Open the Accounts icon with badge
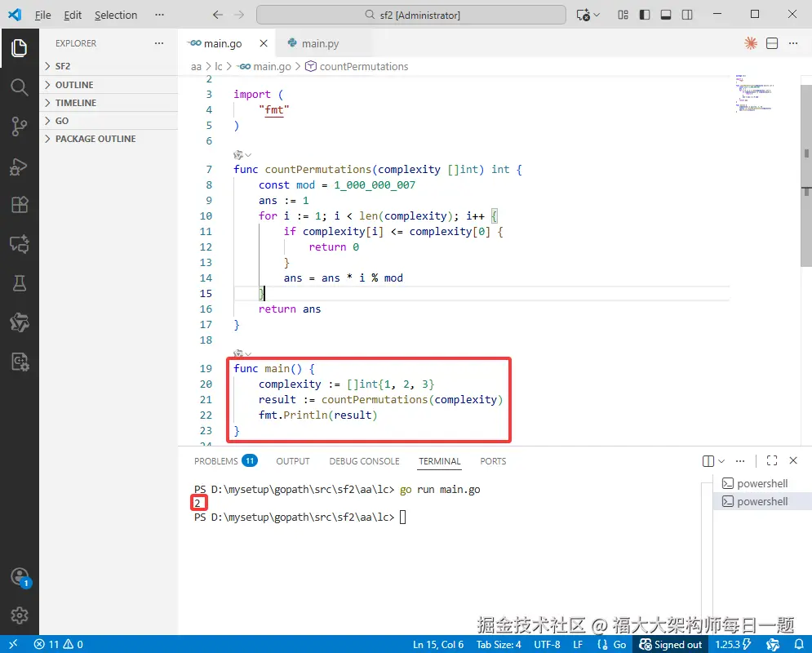The width and height of the screenshot is (812, 653). (20, 576)
